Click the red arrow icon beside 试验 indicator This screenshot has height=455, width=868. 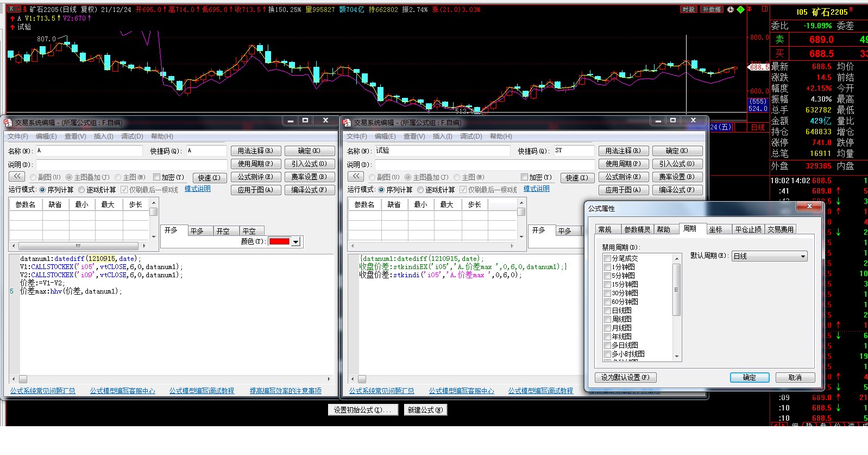click(x=12, y=27)
